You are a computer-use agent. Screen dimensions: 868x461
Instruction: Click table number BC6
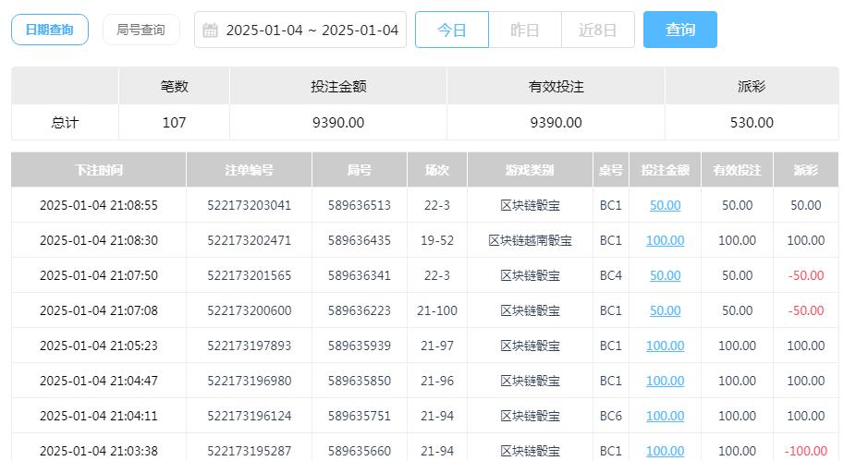[611, 416]
